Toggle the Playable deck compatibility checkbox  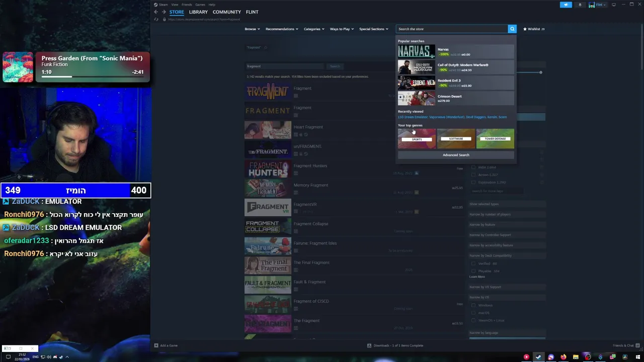(x=473, y=271)
